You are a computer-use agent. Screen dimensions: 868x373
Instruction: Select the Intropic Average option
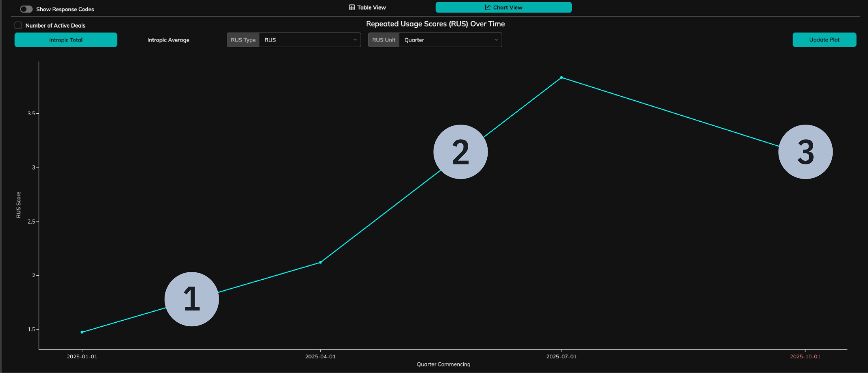168,40
